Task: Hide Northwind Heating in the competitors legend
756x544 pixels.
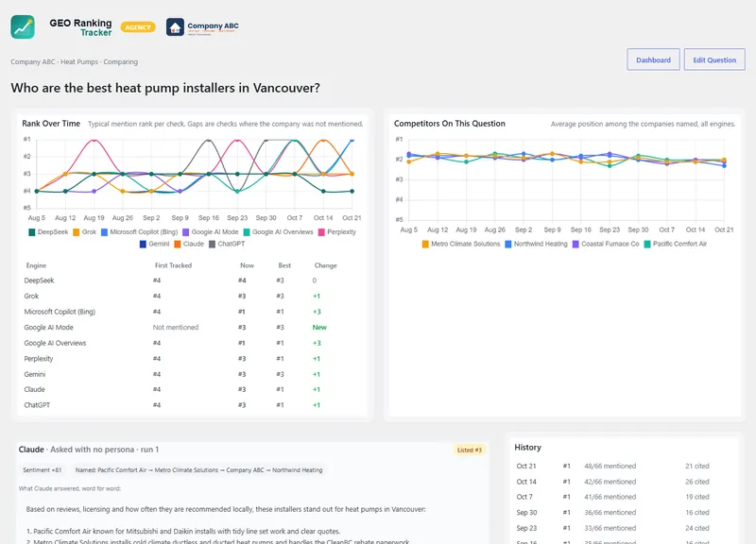Action: pyautogui.click(x=536, y=244)
